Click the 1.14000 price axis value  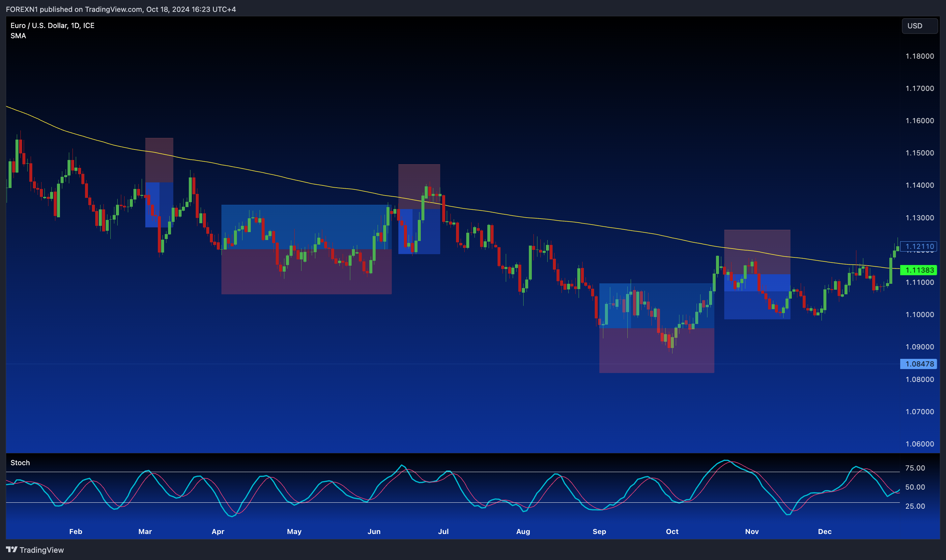(920, 185)
